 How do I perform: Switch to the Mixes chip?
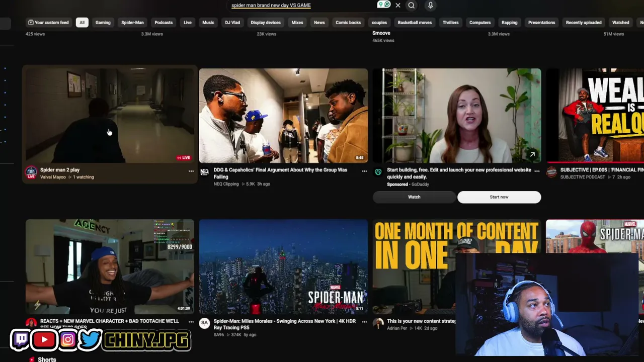click(297, 23)
